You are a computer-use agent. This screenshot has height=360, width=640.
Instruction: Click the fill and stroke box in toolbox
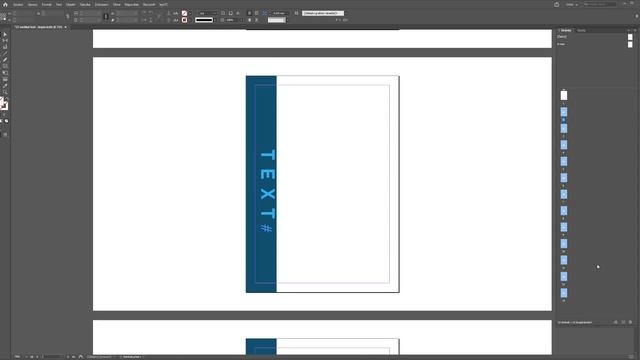(x=4, y=104)
